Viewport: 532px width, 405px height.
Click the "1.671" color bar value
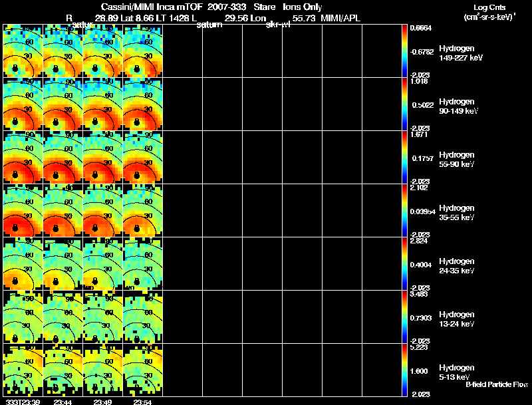point(419,134)
